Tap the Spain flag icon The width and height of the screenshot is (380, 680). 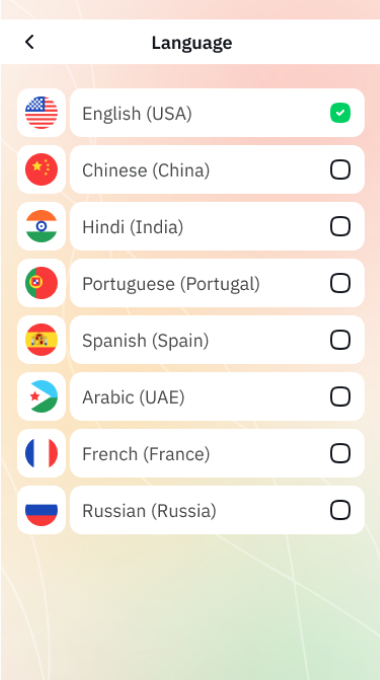(41, 340)
